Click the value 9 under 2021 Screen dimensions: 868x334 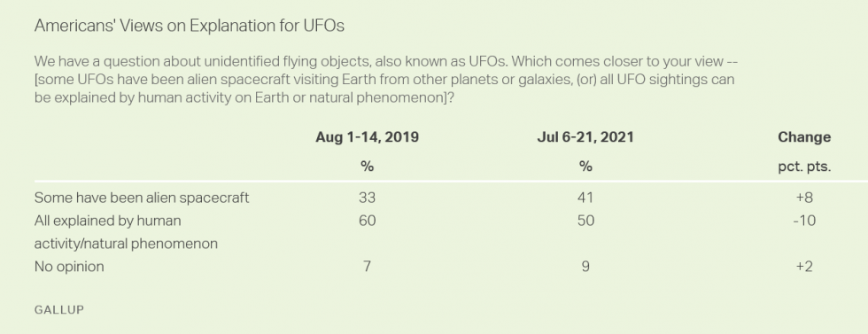[x=585, y=267]
